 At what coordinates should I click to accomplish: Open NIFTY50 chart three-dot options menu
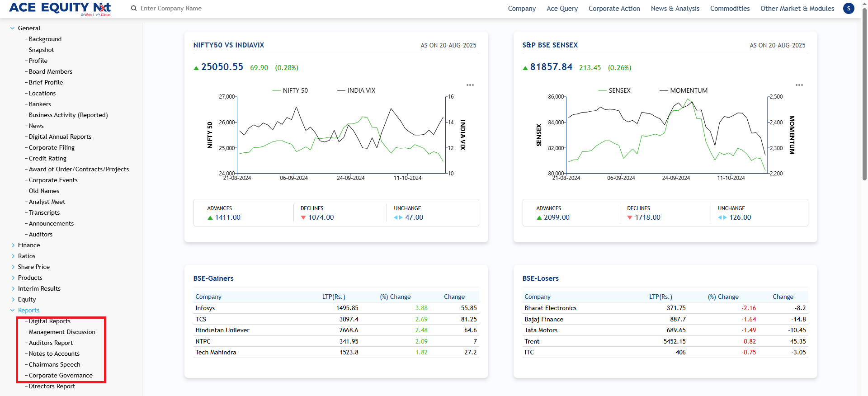point(470,85)
